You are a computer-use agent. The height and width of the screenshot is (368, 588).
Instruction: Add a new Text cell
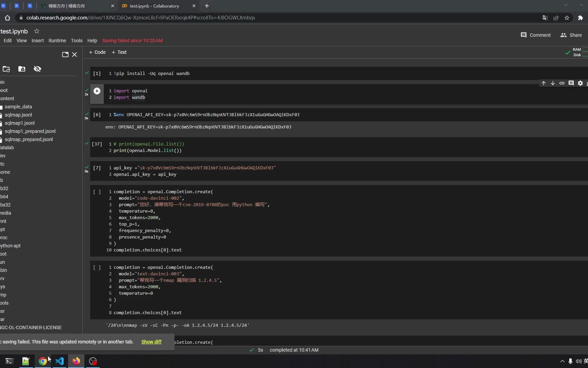(119, 52)
